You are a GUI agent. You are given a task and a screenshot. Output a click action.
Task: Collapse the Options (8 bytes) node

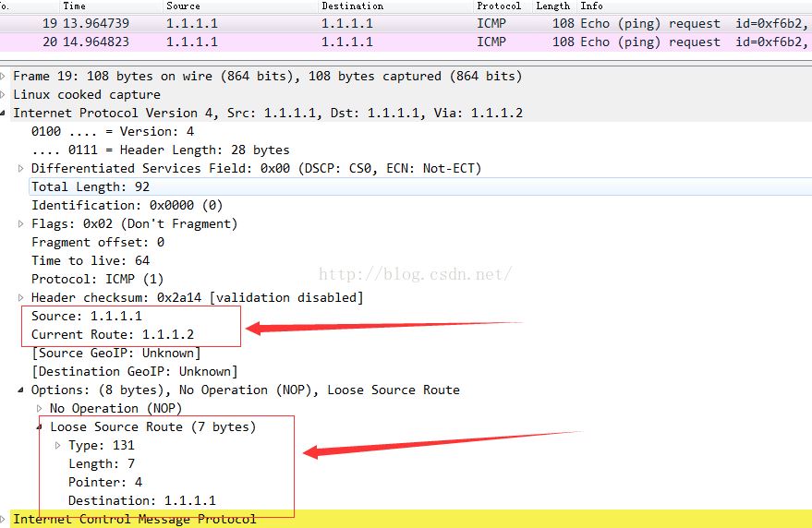pos(21,390)
